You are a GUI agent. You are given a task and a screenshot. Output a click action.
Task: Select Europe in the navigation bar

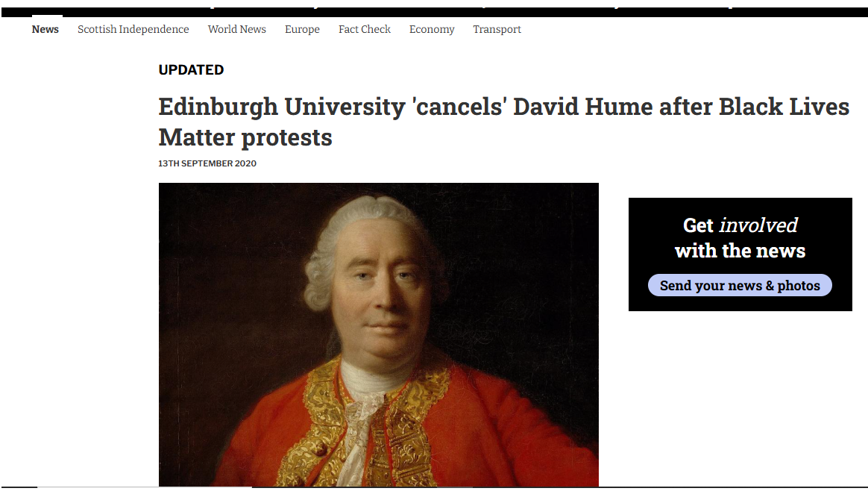tap(302, 29)
